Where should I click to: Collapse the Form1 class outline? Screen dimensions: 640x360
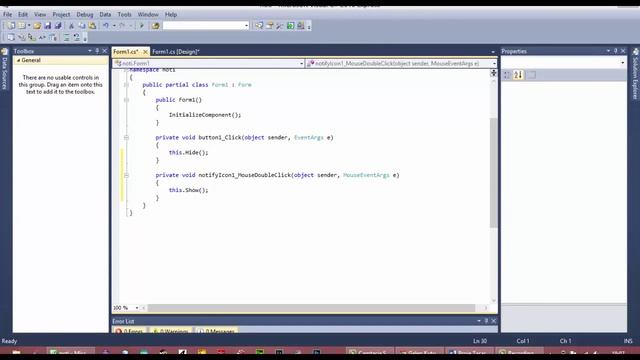126,85
